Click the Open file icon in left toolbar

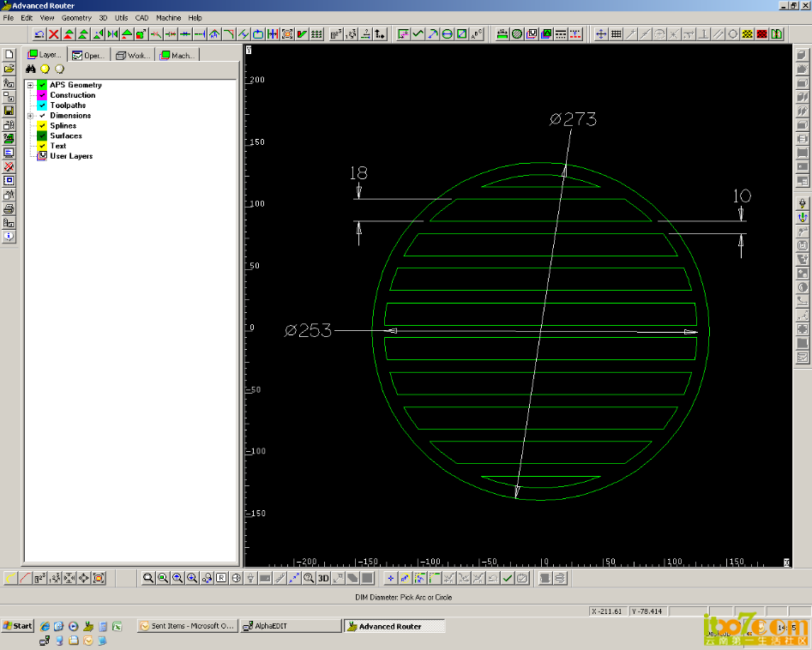(x=9, y=69)
